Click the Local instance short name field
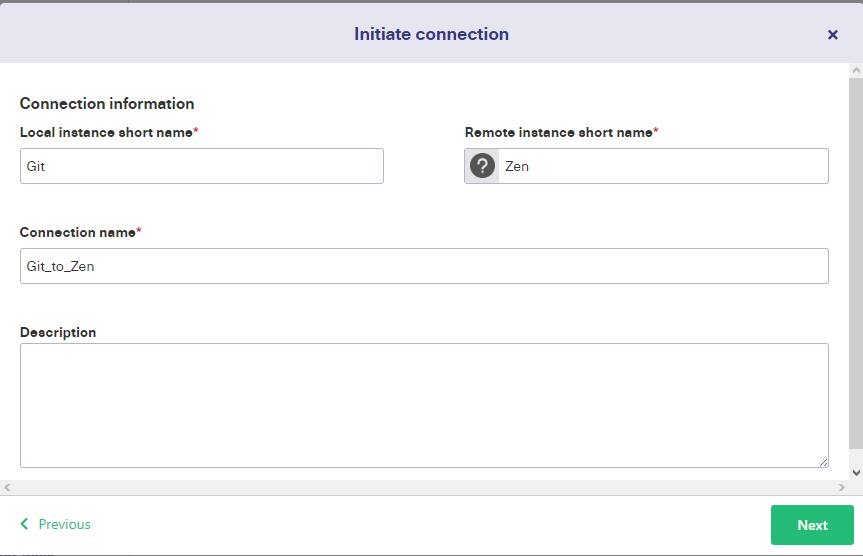 [201, 166]
